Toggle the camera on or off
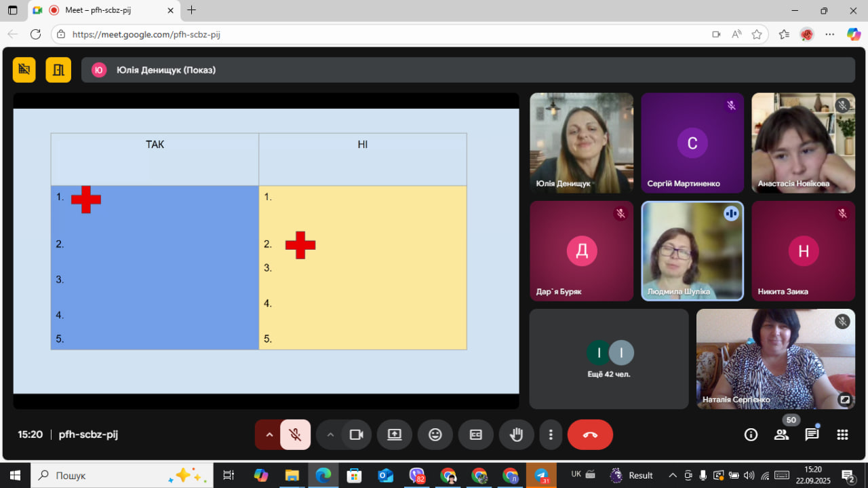Image resolution: width=868 pixels, height=488 pixels. pyautogui.click(x=356, y=435)
